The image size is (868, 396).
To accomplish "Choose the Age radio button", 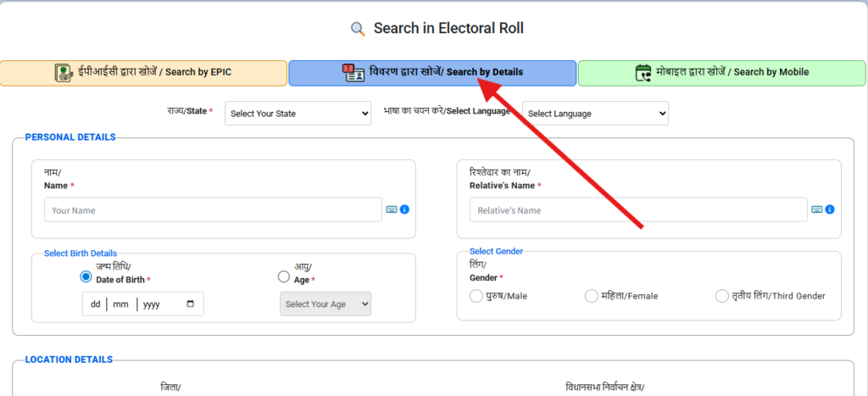I will coord(284,276).
